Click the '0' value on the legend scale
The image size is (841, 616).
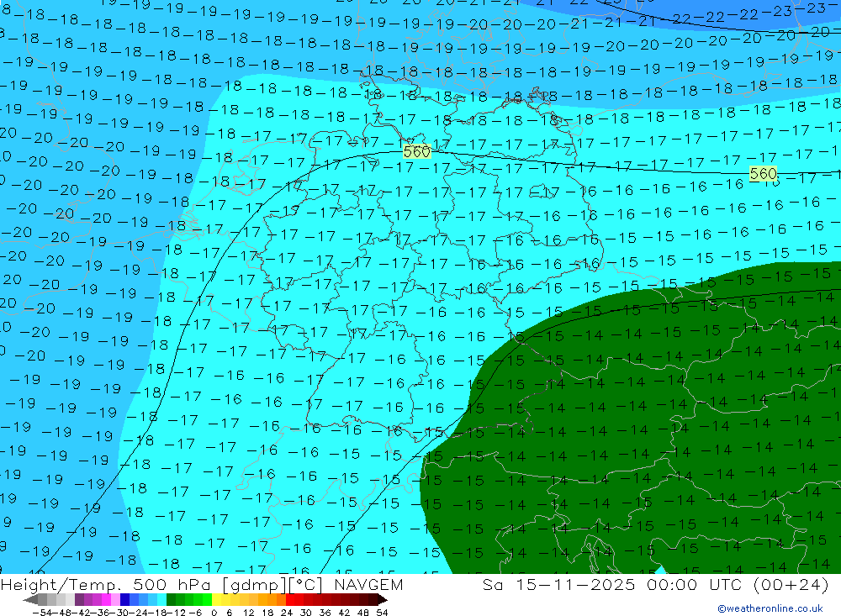pos(214,613)
